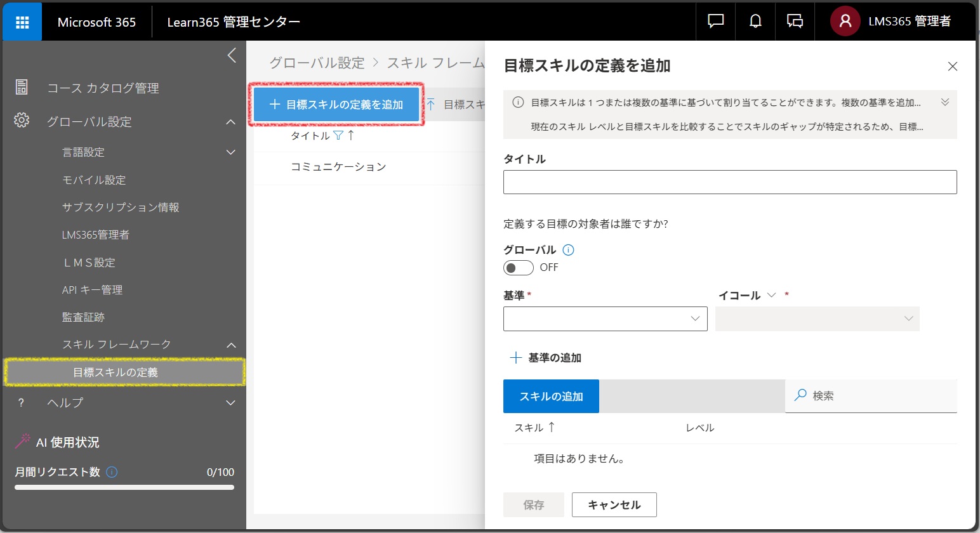Select モバイル設定 in sidebar
980x533 pixels.
94,180
